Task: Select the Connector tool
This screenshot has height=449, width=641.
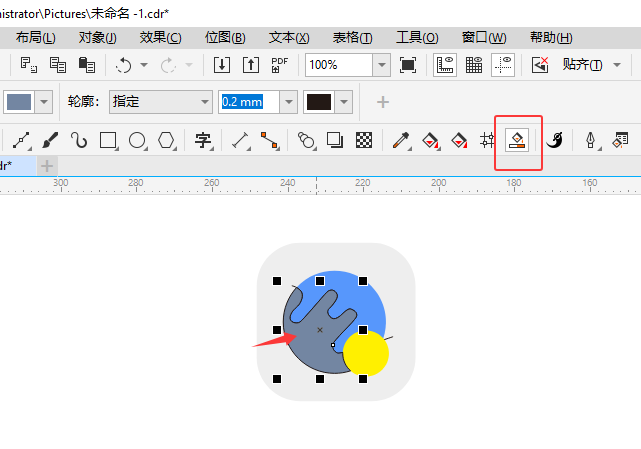Action: tap(270, 140)
